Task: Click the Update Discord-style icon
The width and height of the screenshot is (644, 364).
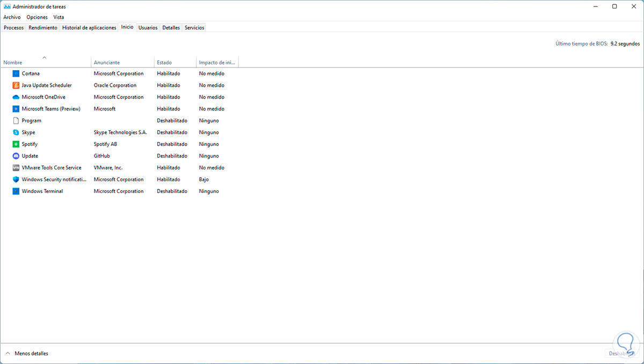Action: pos(16,156)
